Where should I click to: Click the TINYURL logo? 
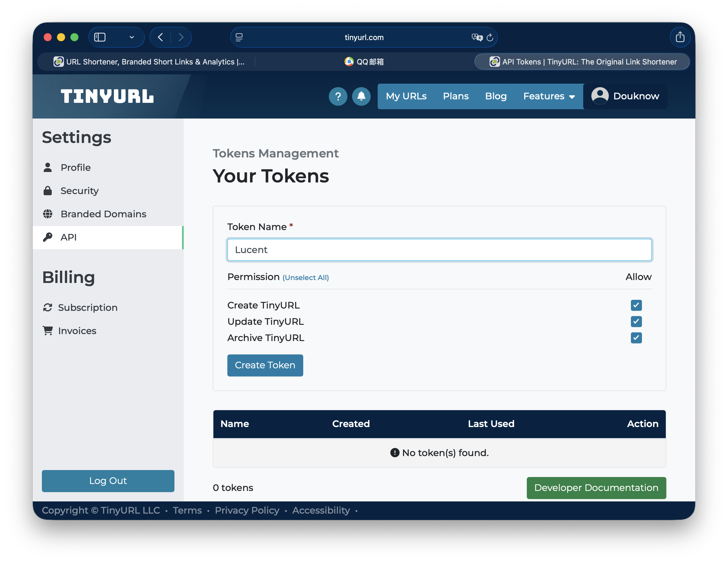click(107, 96)
